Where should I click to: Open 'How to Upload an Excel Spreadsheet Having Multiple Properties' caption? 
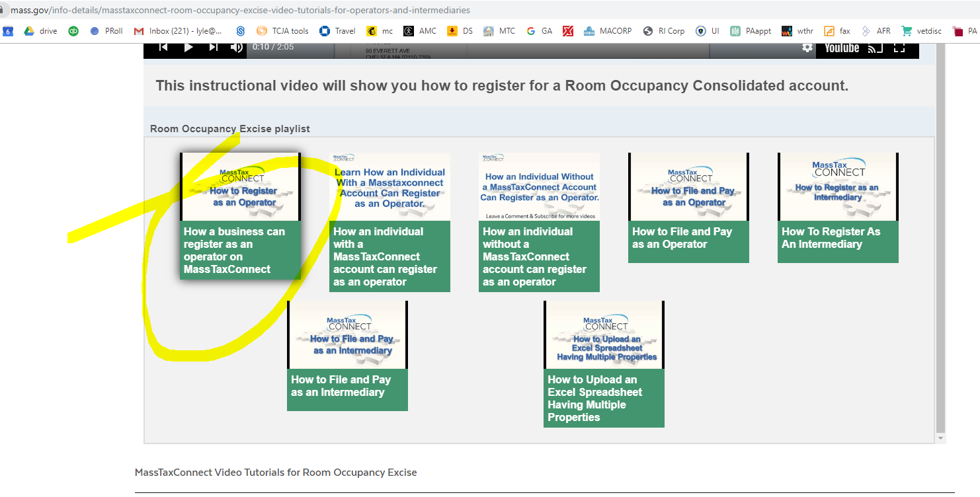click(604, 398)
